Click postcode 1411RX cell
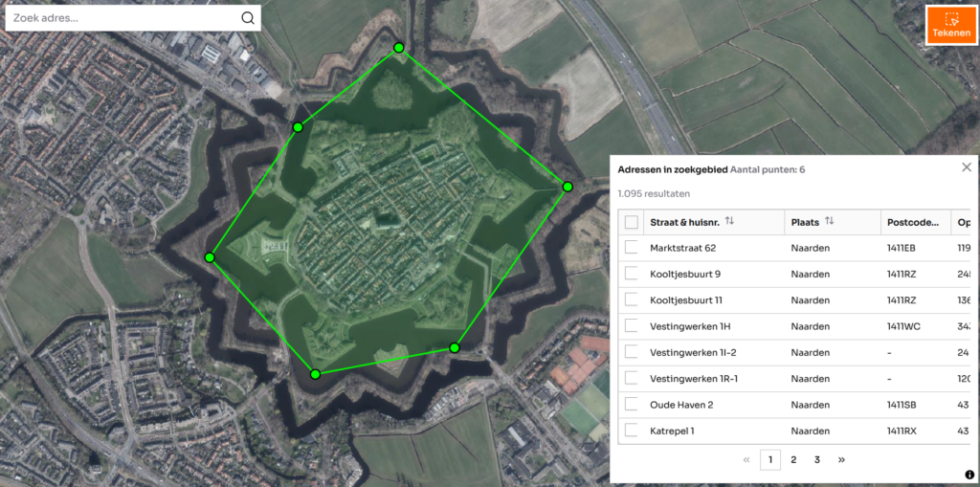The width and height of the screenshot is (980, 487). click(x=902, y=431)
